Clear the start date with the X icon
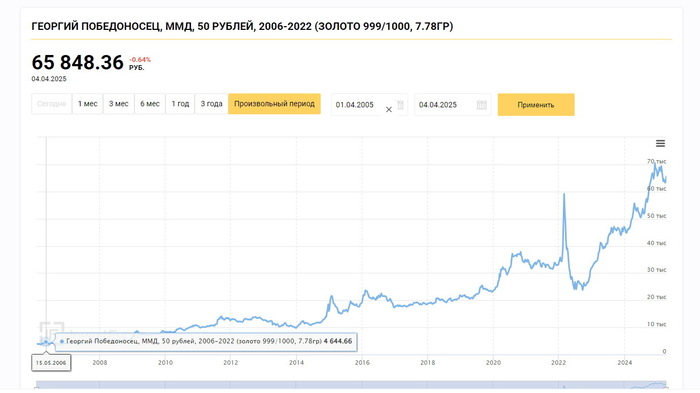The width and height of the screenshot is (700, 393). [x=389, y=109]
